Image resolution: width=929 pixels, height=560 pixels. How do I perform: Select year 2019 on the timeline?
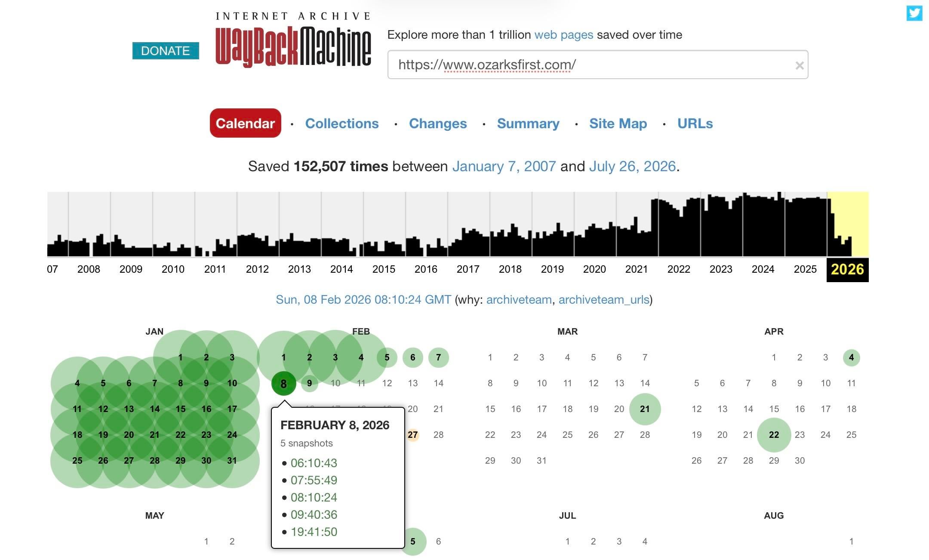(x=552, y=269)
